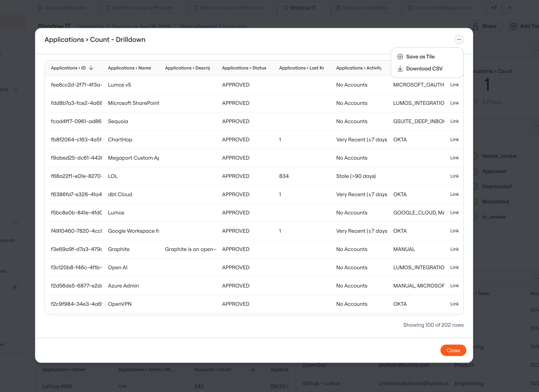
Task: Click the Applications Status column header
Action: coord(244,68)
